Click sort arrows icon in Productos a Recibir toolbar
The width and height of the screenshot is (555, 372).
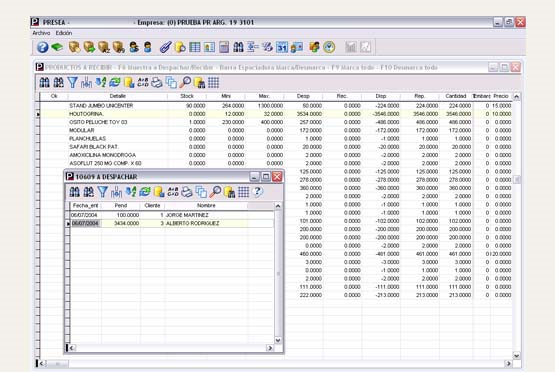[x=101, y=82]
